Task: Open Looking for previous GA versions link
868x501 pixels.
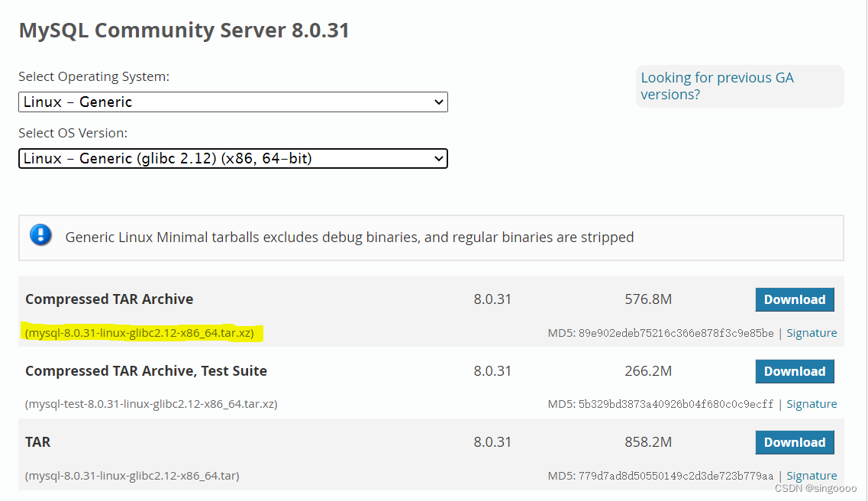Action: click(717, 86)
